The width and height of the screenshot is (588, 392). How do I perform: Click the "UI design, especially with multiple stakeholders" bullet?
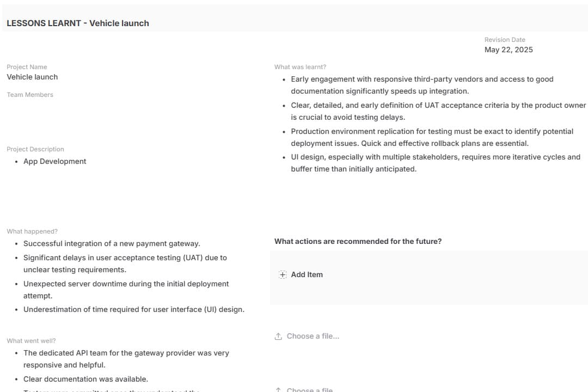[x=436, y=163]
